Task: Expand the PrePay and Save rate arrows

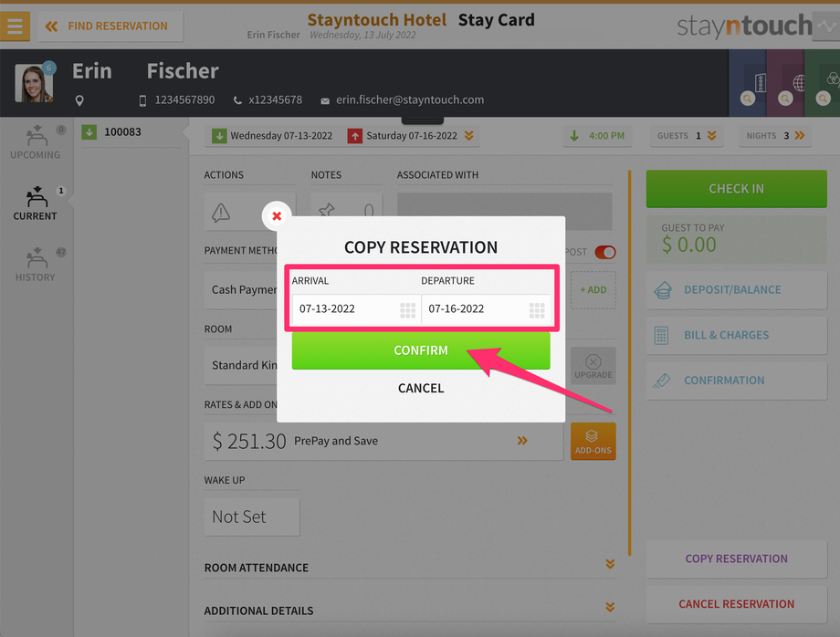Action: 522,441
